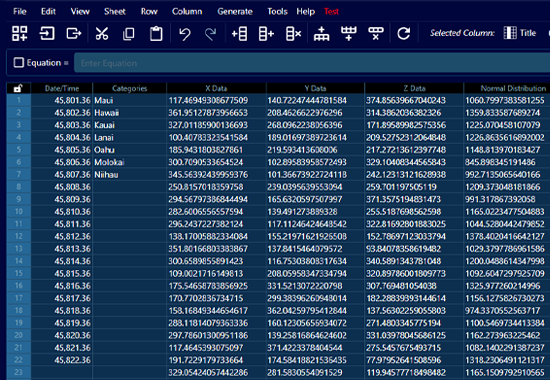550x380 pixels.
Task: Click Normal Distribution cell 845.898345191486
Action: pyautogui.click(x=507, y=162)
